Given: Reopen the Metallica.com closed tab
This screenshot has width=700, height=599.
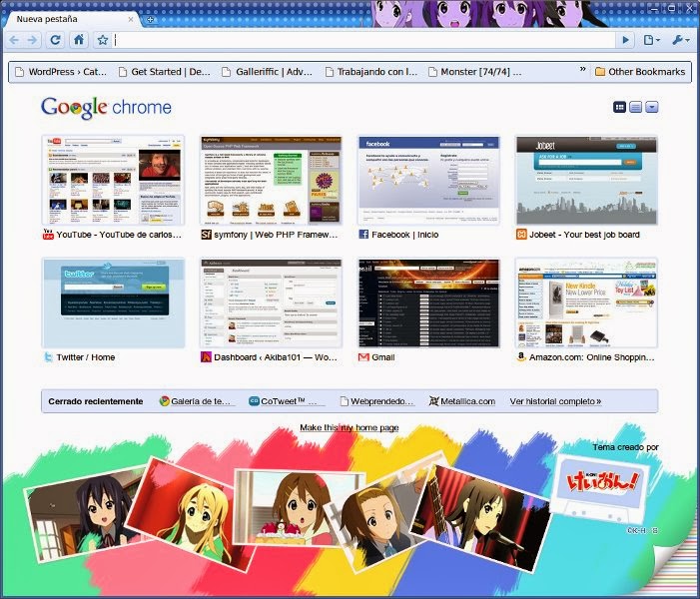Looking at the screenshot, I should point(462,401).
